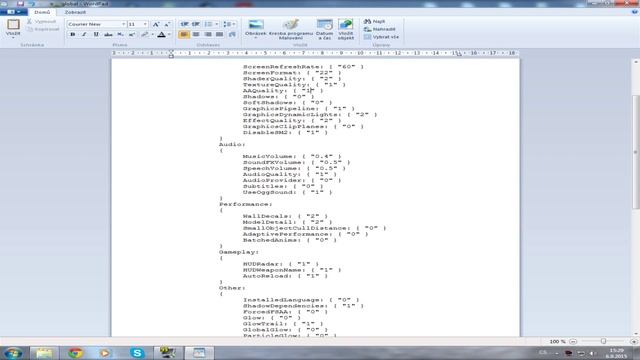Toggle bold formatting

tap(73, 35)
